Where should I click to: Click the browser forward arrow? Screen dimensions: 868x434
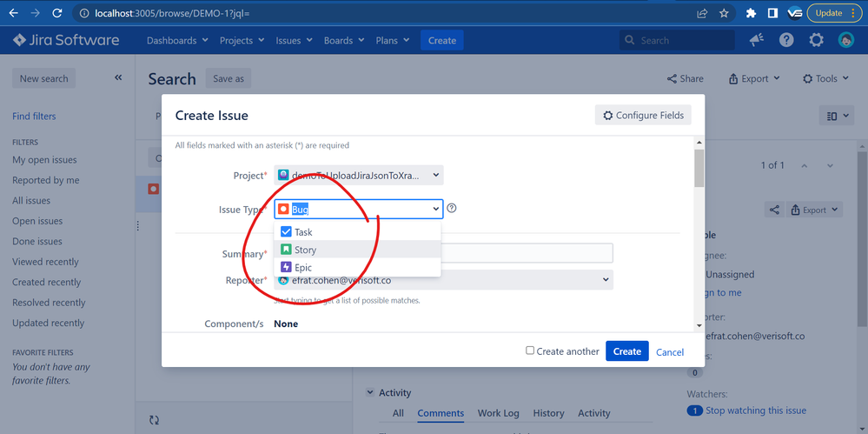click(x=36, y=13)
